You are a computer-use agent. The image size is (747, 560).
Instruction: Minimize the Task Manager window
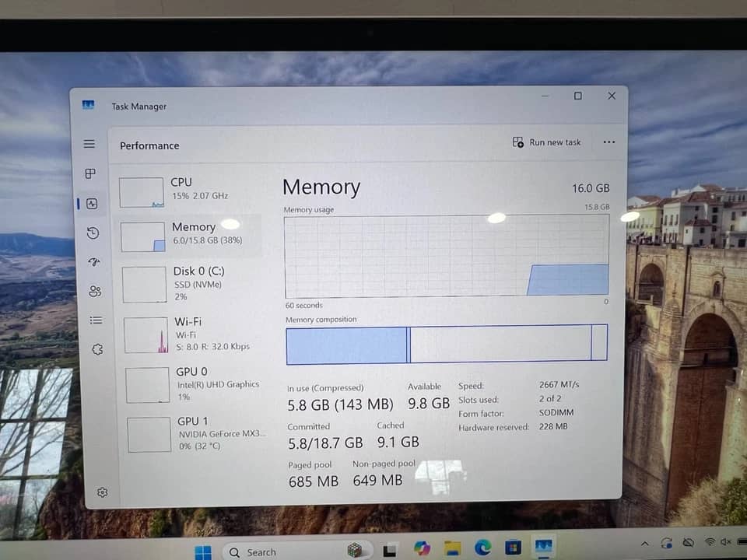click(545, 96)
